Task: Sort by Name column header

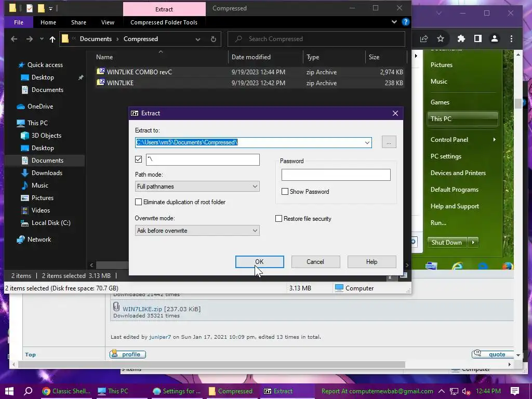Action: click(104, 57)
